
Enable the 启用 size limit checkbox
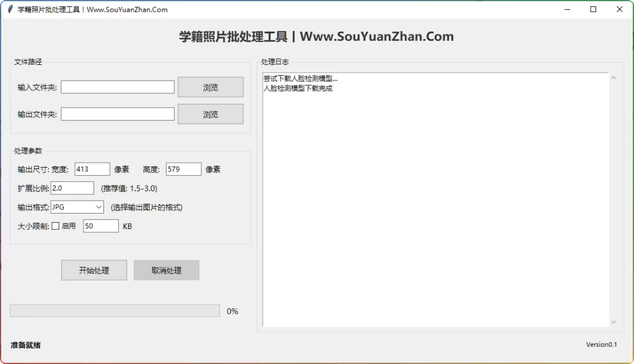(54, 225)
